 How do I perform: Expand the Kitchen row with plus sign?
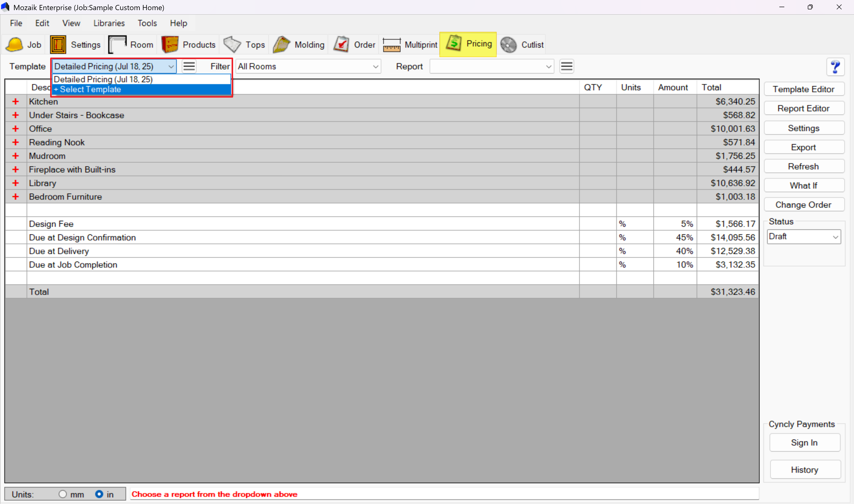(16, 102)
